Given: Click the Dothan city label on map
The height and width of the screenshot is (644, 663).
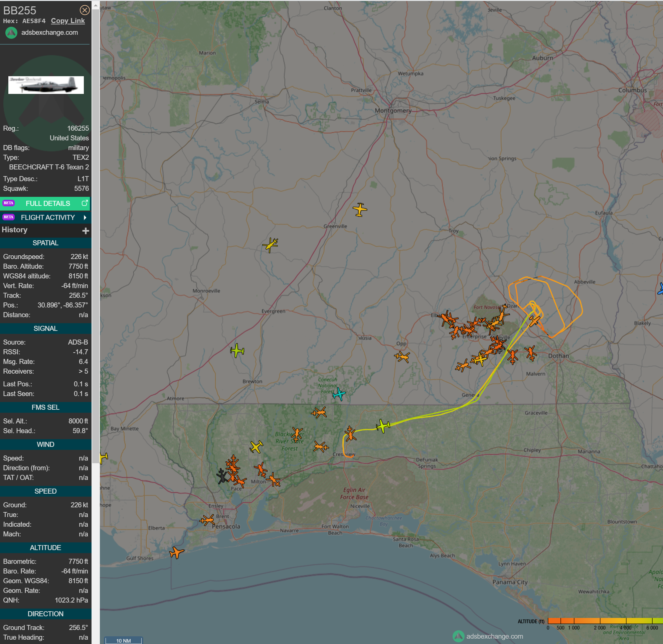Looking at the screenshot, I should click(558, 356).
